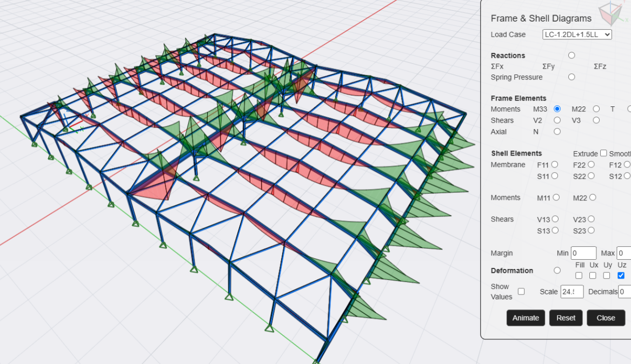This screenshot has width=631, height=364.
Task: Check the Fill checkbox
Action: tap(579, 275)
